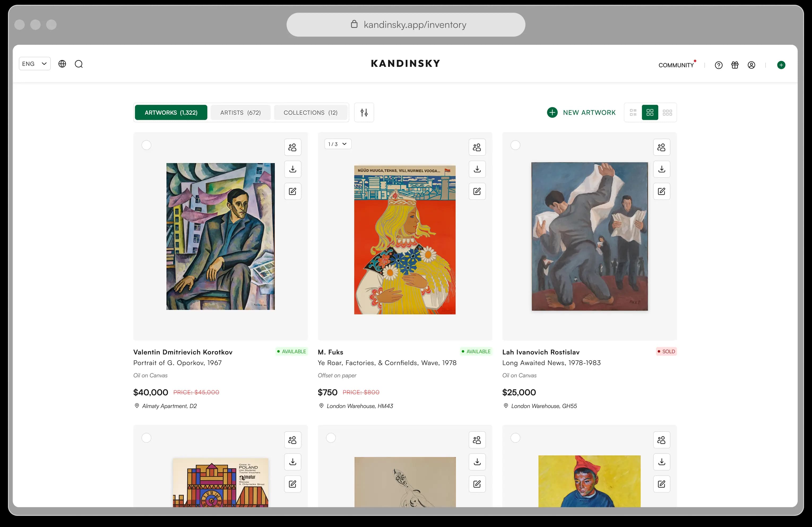Select the Poland poster card checkbox
812x527 pixels.
(146, 438)
